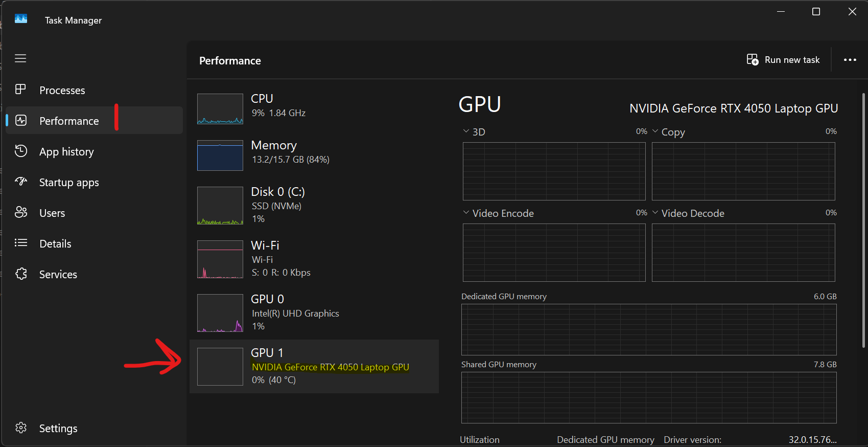Open Settings gear icon
868x447 pixels.
pos(20,428)
